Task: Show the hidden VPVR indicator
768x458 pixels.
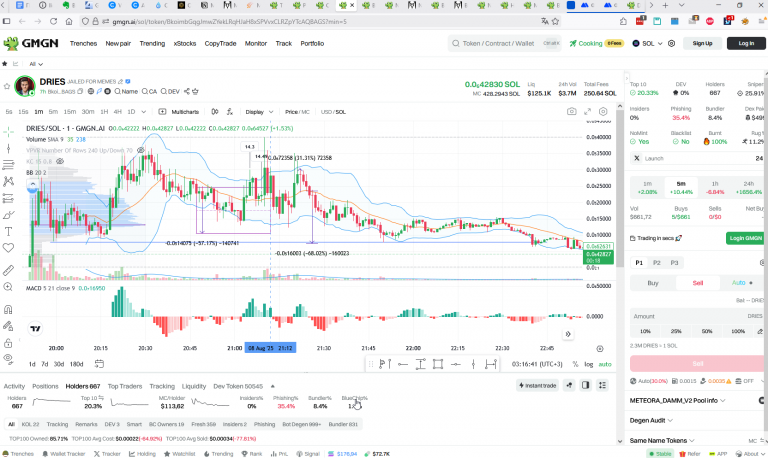Action: (x=141, y=150)
